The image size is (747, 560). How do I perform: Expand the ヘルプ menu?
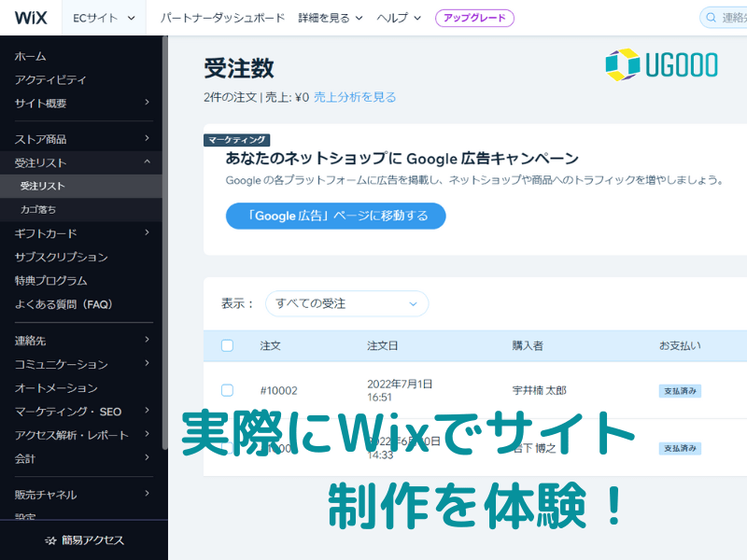(x=399, y=18)
